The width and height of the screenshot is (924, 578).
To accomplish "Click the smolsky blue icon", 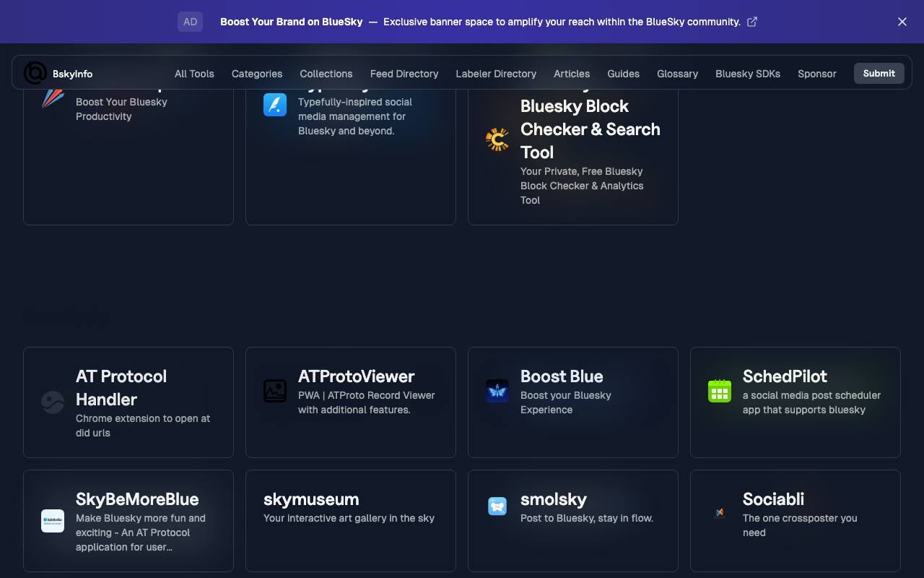I will (x=497, y=506).
